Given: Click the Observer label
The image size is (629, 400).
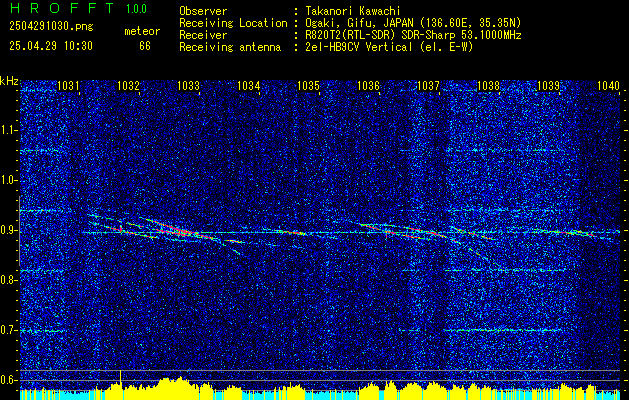Looking at the screenshot, I should 203,11.
